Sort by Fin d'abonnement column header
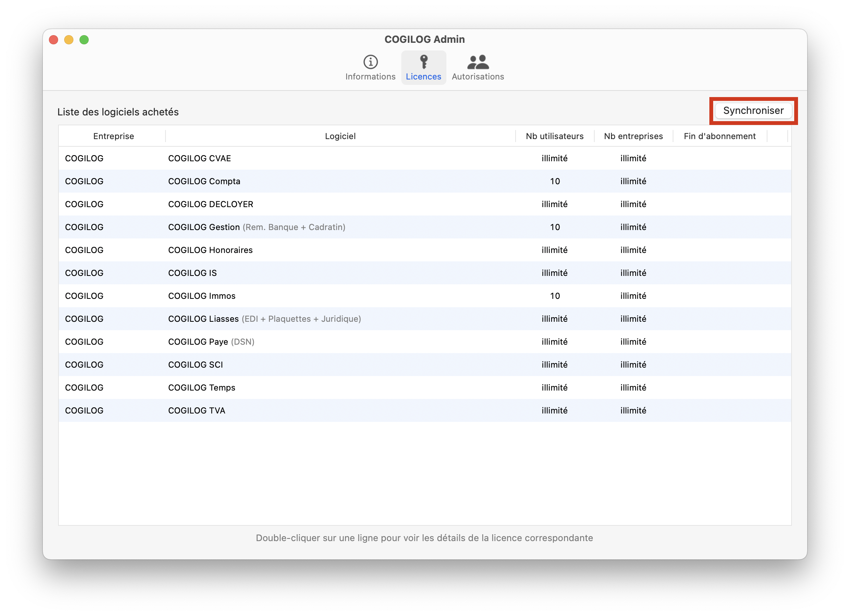850x616 pixels. point(720,136)
